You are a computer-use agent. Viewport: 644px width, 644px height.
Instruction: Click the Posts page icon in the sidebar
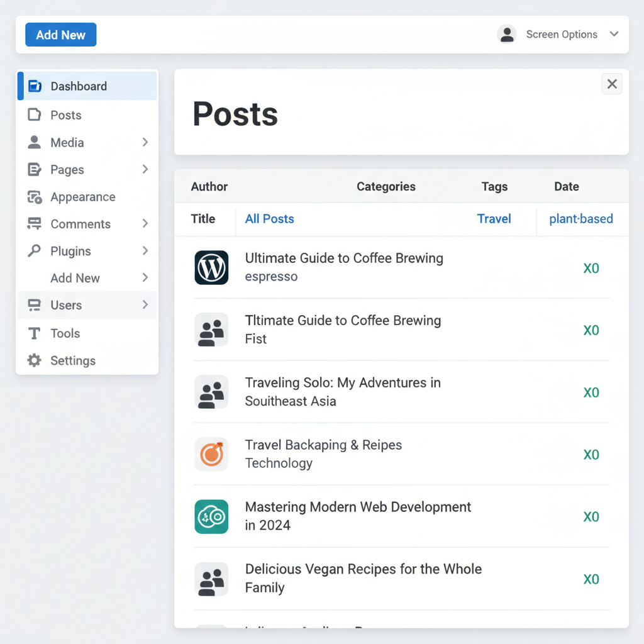[x=35, y=115]
